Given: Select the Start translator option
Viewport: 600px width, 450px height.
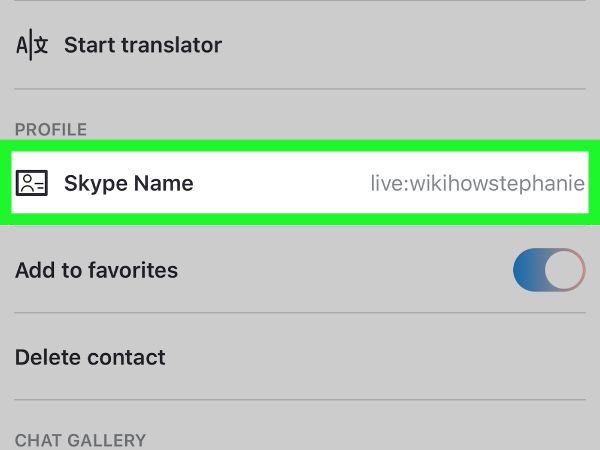Looking at the screenshot, I should [300, 45].
